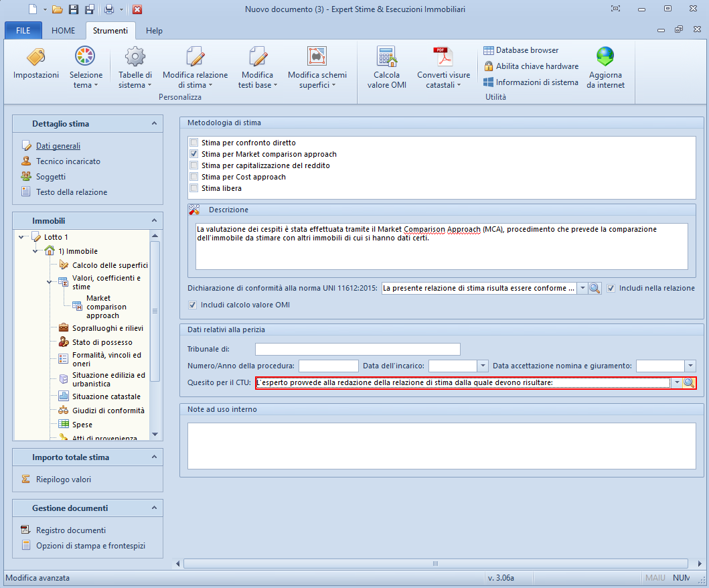The height and width of the screenshot is (588, 709).
Task: Open Data dell'incarico date dropdown
Action: click(x=483, y=366)
